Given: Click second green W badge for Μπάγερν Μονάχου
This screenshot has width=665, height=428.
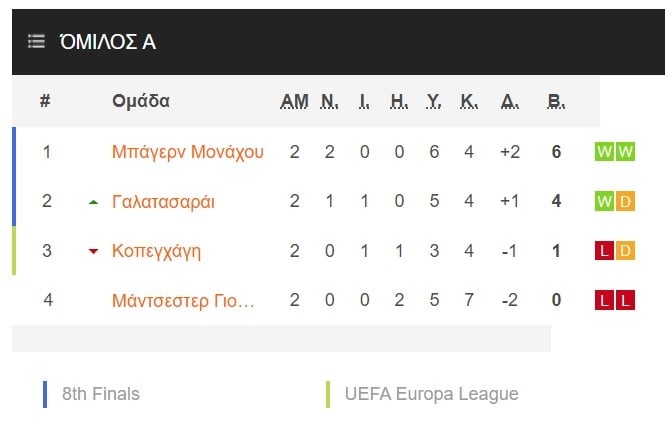Looking at the screenshot, I should (x=625, y=152).
